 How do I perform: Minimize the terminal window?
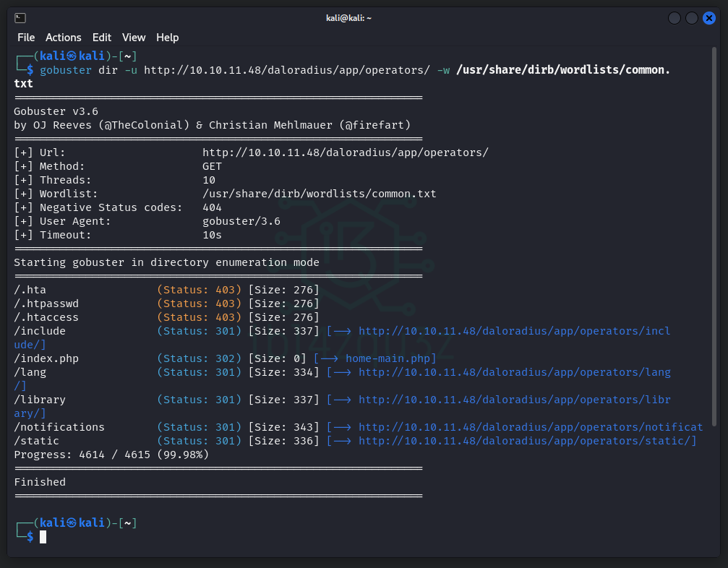675,18
